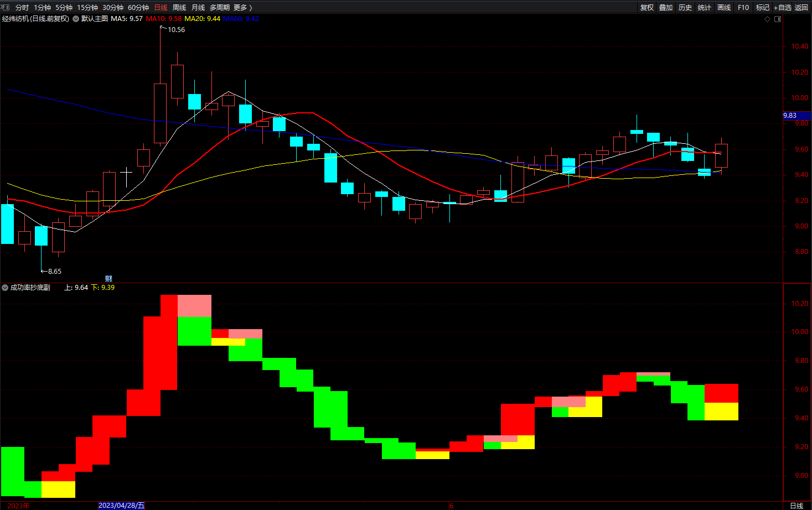Click the 默认主图 label
812x510 pixels.
[x=95, y=19]
